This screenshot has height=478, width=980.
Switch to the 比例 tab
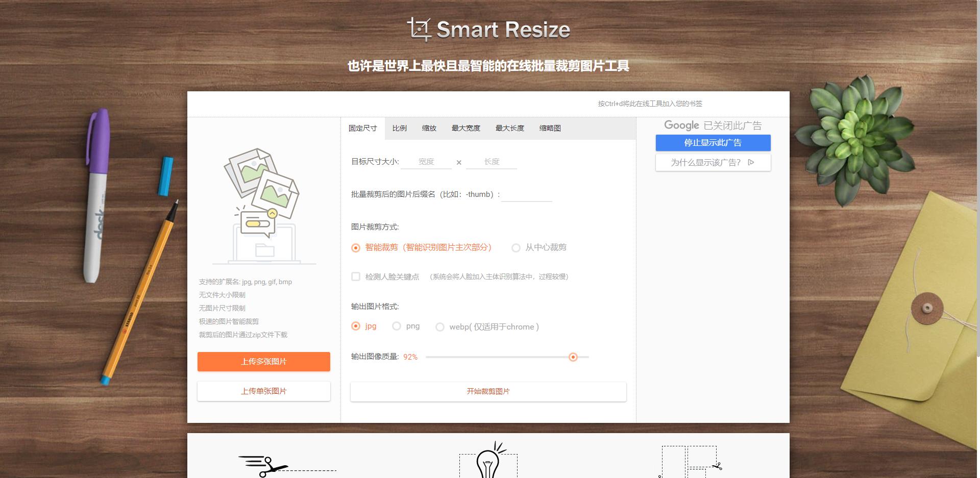400,129
